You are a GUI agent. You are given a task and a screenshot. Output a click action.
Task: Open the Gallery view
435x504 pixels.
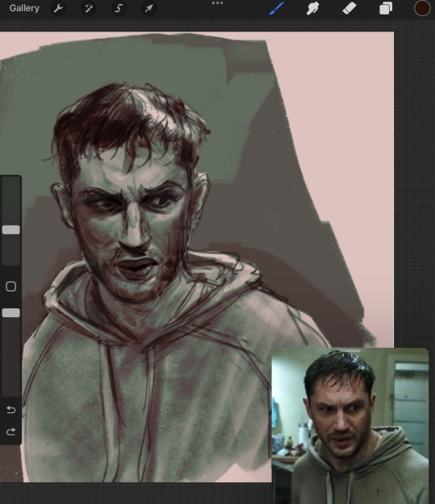(x=24, y=8)
